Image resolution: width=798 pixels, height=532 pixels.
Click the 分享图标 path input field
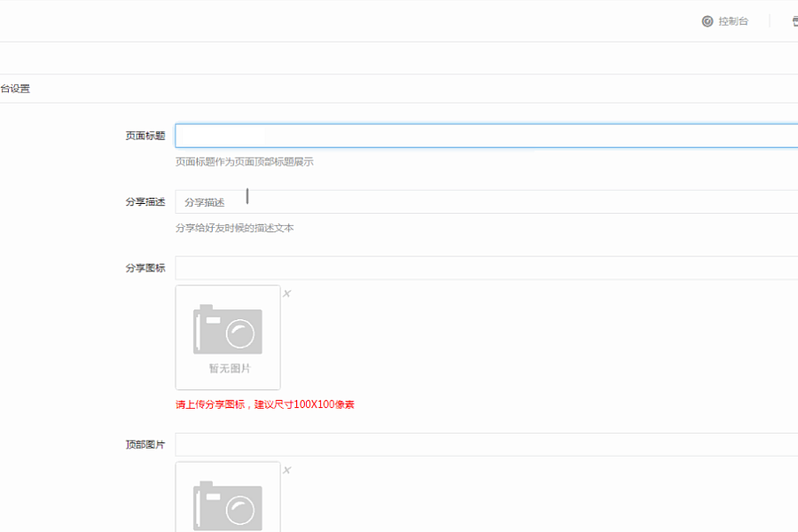coord(487,268)
